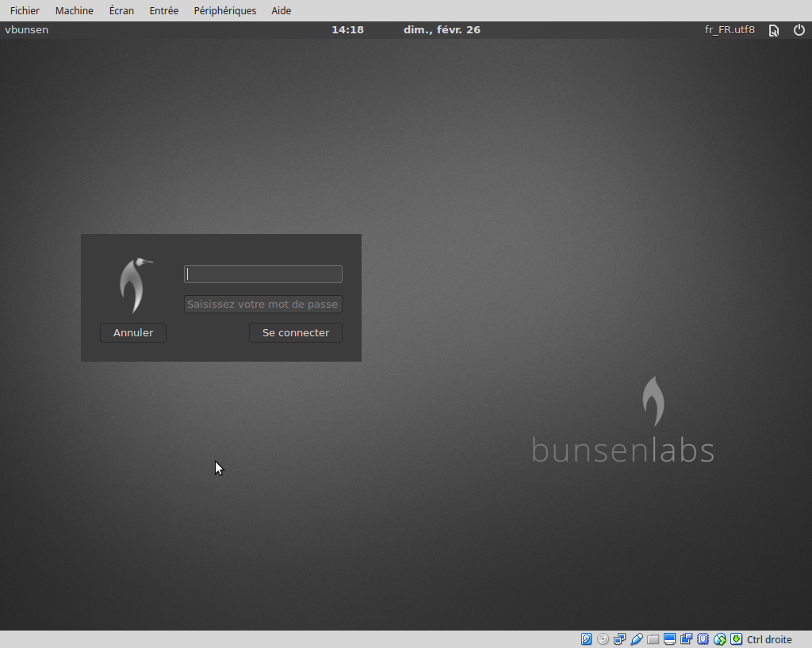The height and width of the screenshot is (648, 812).
Task: Click the Se connecter button
Action: [x=296, y=332]
